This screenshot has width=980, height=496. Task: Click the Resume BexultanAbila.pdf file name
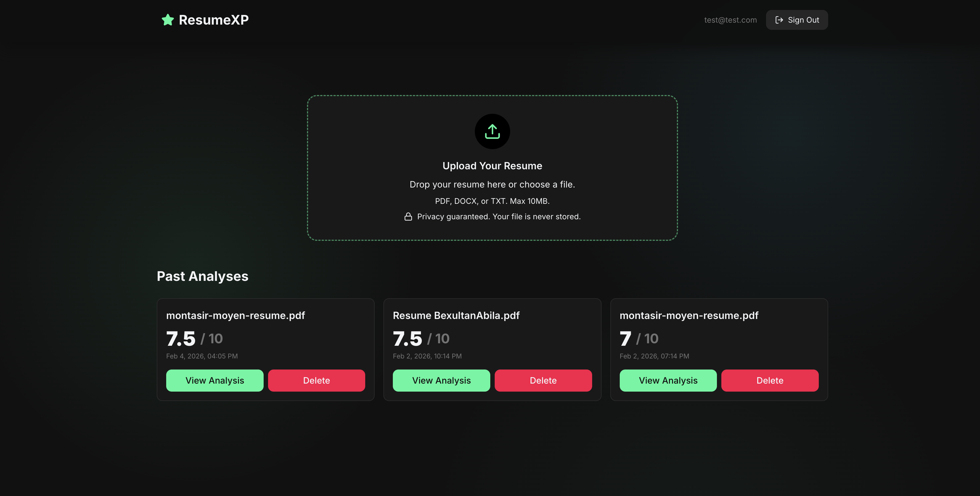[456, 315]
